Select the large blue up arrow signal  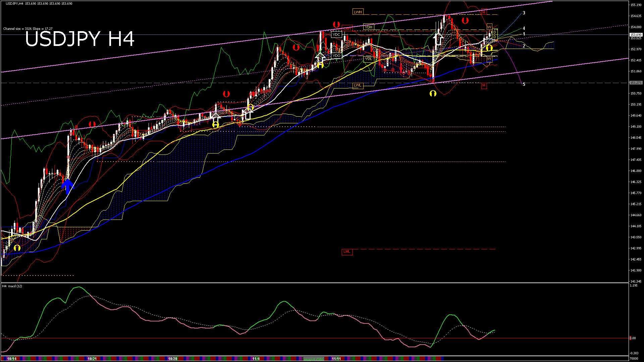[67, 186]
